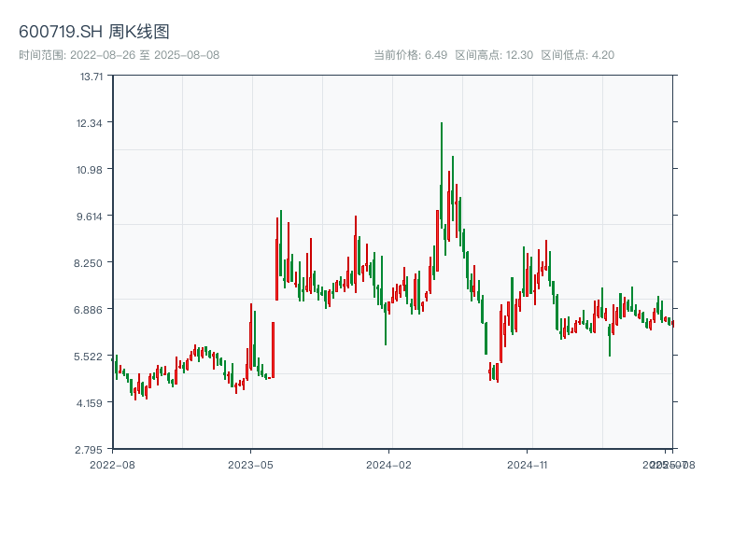Click the chart title 600719.SH 周K线图
747x560 pixels.
click(x=94, y=32)
